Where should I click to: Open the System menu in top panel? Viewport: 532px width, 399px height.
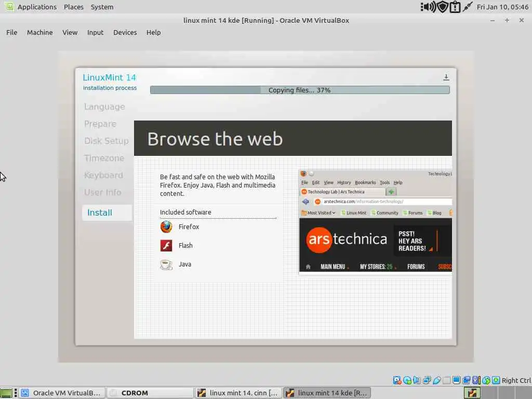(102, 7)
